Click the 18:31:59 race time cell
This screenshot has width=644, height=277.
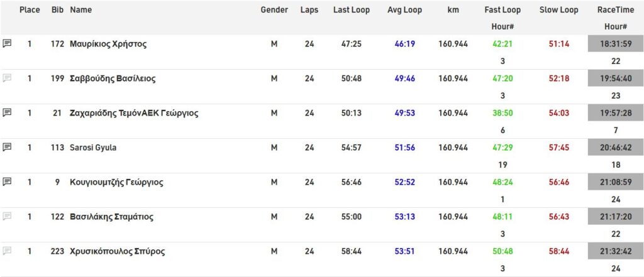[616, 44]
